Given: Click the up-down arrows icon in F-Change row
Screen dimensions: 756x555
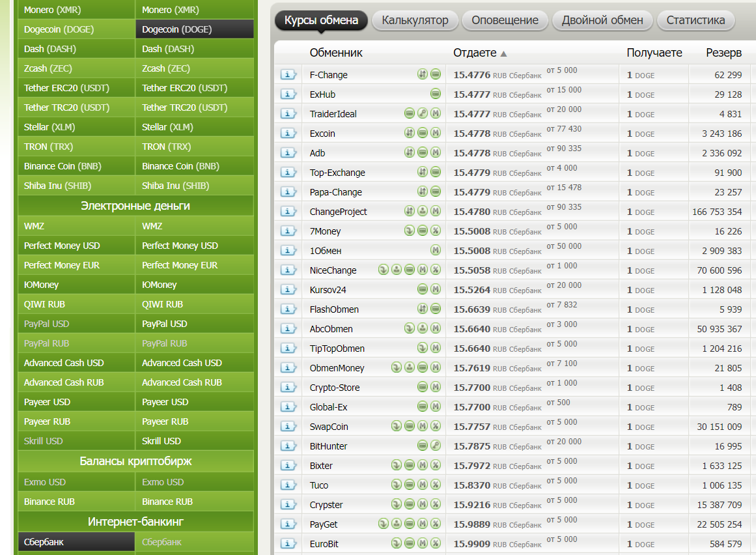Looking at the screenshot, I should pos(423,74).
